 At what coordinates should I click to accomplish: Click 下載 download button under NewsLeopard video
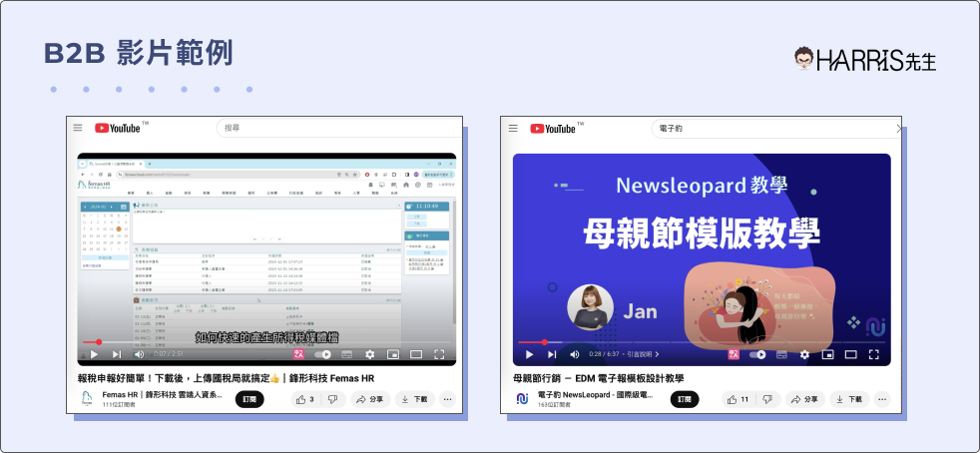pyautogui.click(x=849, y=399)
